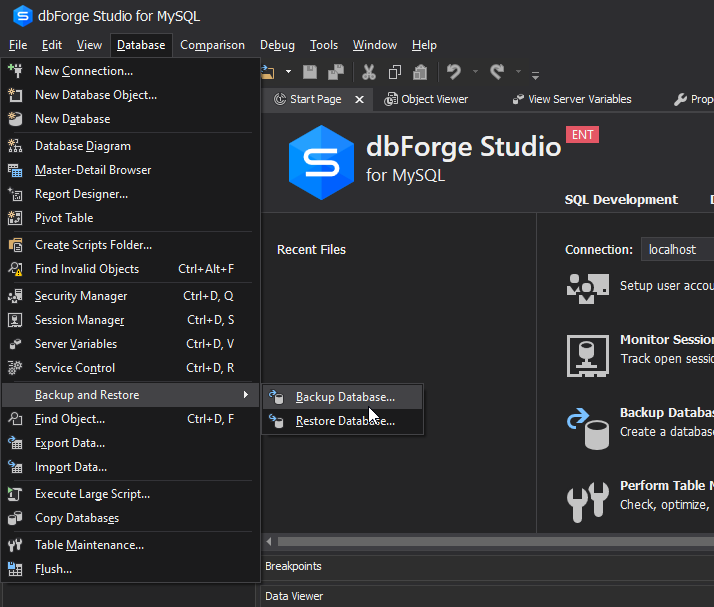The width and height of the screenshot is (714, 607).
Task: Click the Database Diagram icon
Action: [15, 146]
